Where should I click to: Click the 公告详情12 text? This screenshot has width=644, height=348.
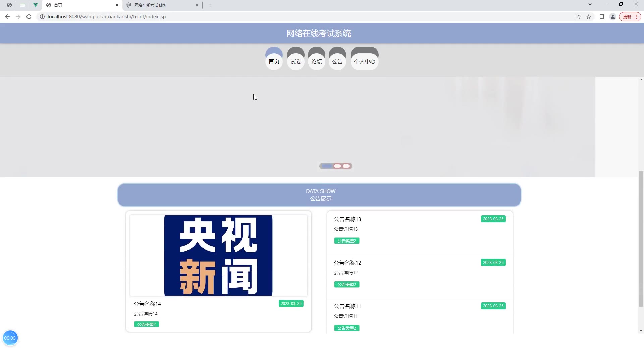(x=346, y=273)
